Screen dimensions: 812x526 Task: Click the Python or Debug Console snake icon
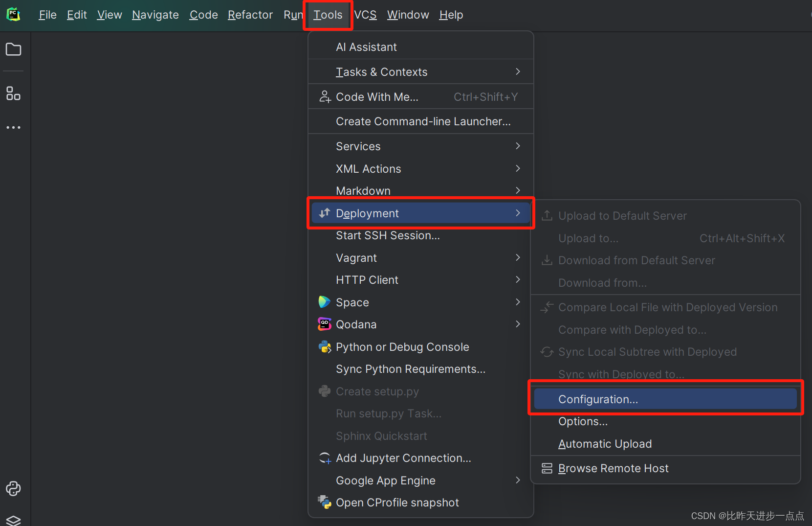click(x=324, y=346)
